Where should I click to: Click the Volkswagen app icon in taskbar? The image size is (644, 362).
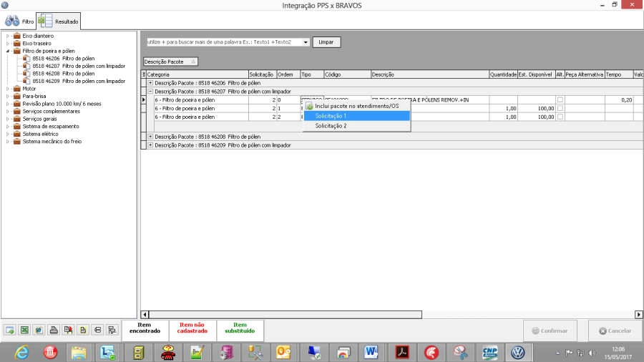(518, 353)
